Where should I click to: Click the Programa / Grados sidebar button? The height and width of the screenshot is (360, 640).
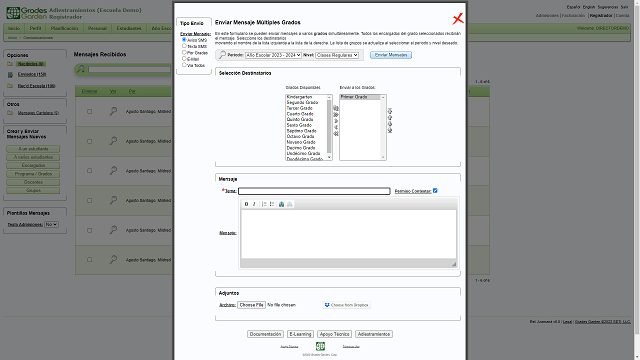33,174
